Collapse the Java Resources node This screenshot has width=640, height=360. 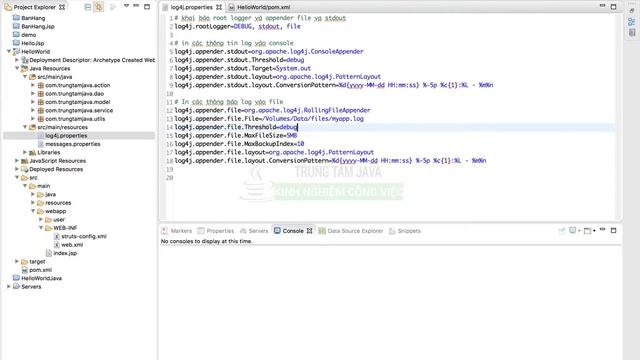(x=17, y=68)
